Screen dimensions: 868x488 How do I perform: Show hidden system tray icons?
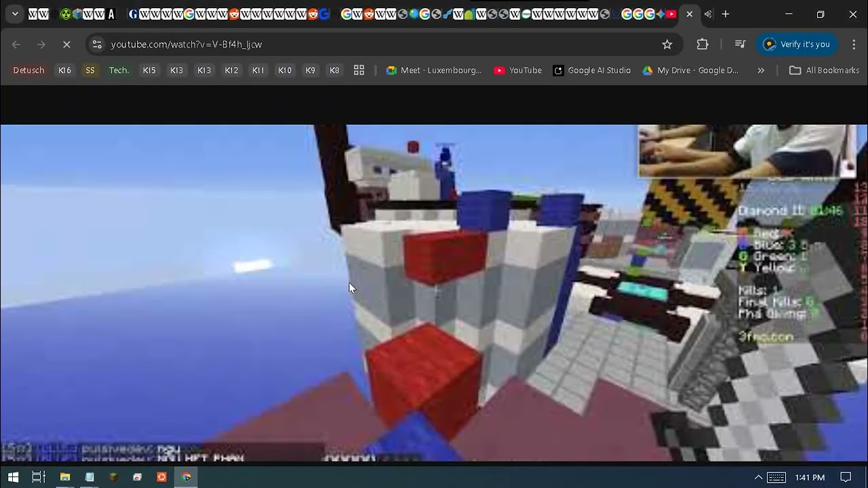758,477
